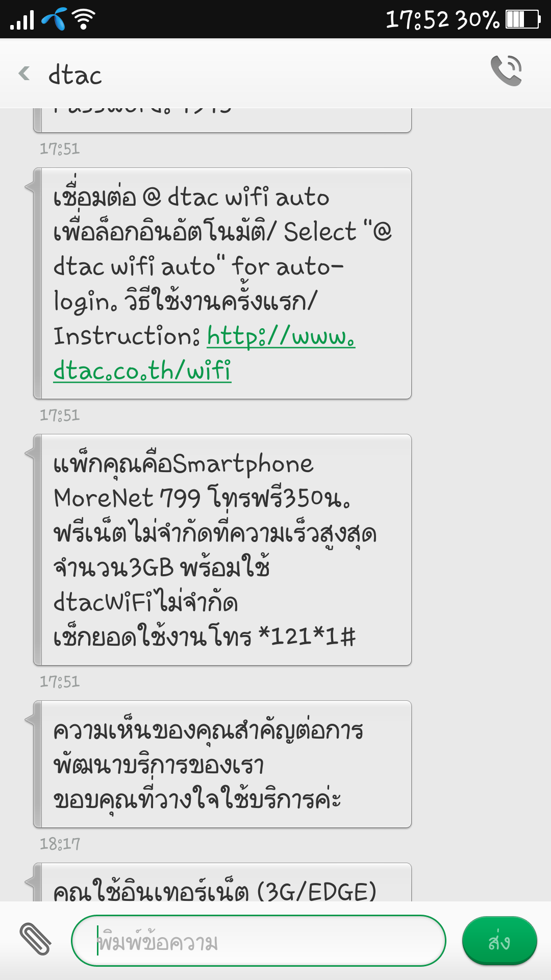
Task: Tap the 17:51 timestamp above wifi message
Action: click(x=60, y=149)
